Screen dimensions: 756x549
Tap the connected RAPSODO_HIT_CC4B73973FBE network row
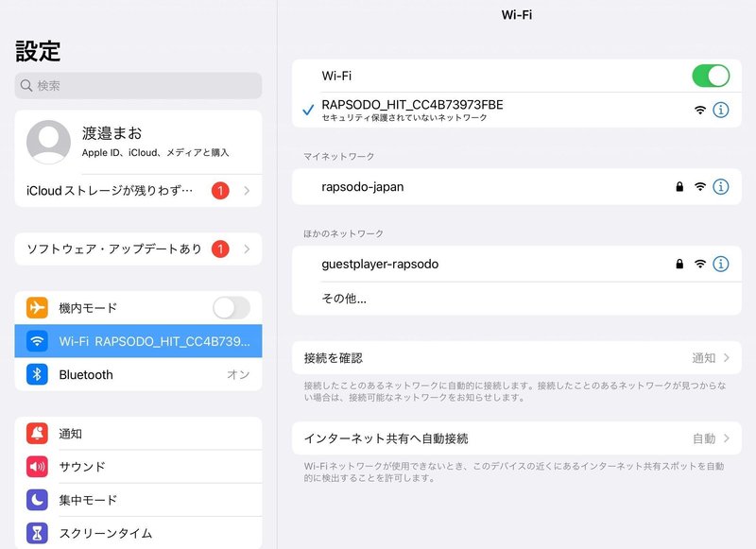(517, 110)
